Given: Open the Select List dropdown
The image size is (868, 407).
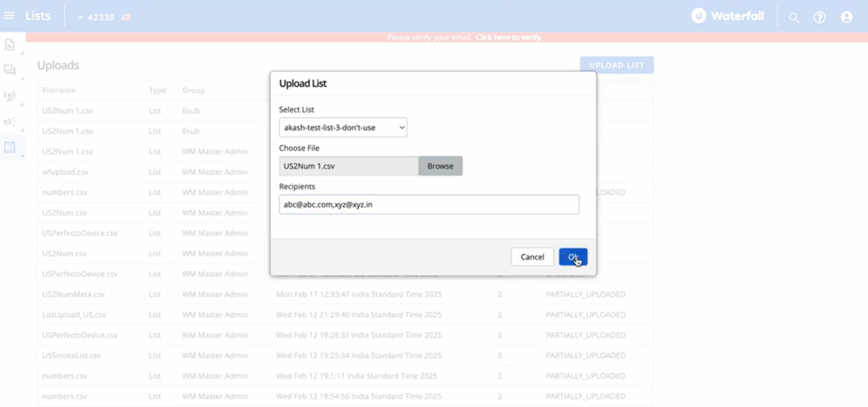Looking at the screenshot, I should click(342, 127).
